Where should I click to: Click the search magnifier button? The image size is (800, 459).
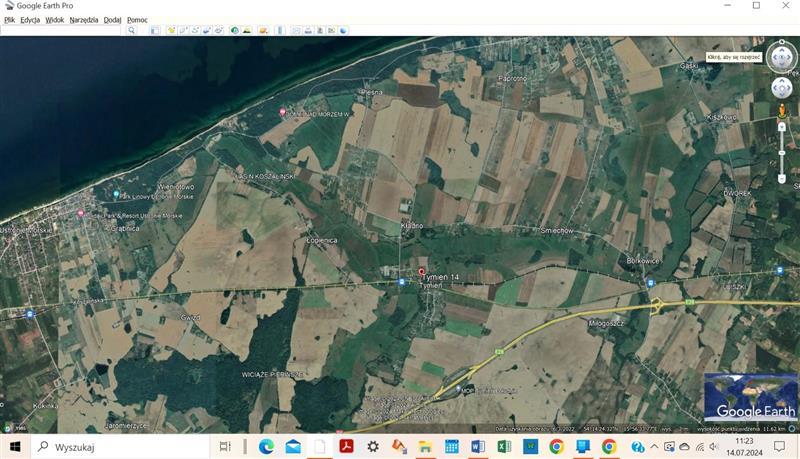point(131,31)
